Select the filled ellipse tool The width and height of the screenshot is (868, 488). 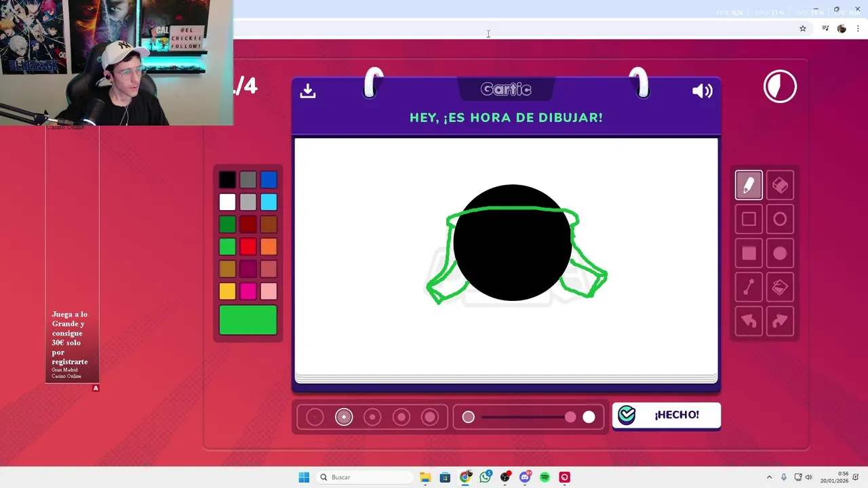pos(780,253)
